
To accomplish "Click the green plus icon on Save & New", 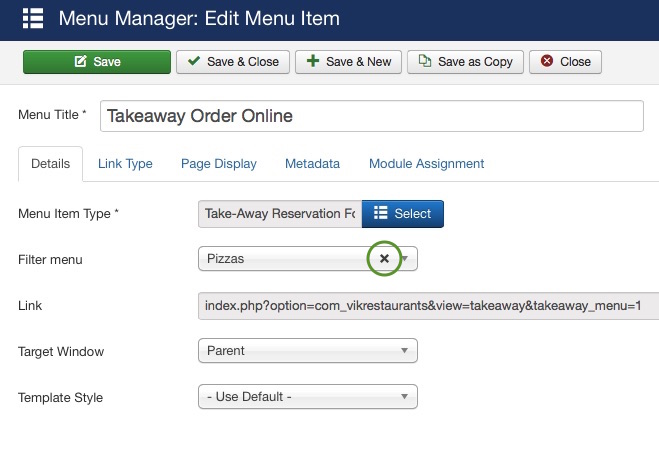I will click(x=313, y=61).
